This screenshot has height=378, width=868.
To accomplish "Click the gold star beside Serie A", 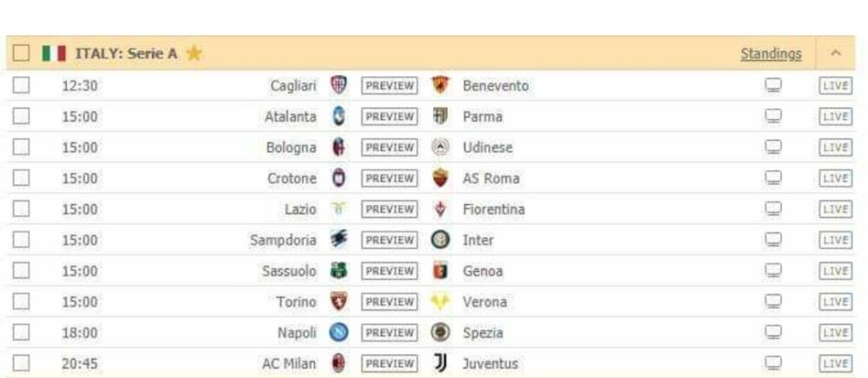I will tap(194, 53).
